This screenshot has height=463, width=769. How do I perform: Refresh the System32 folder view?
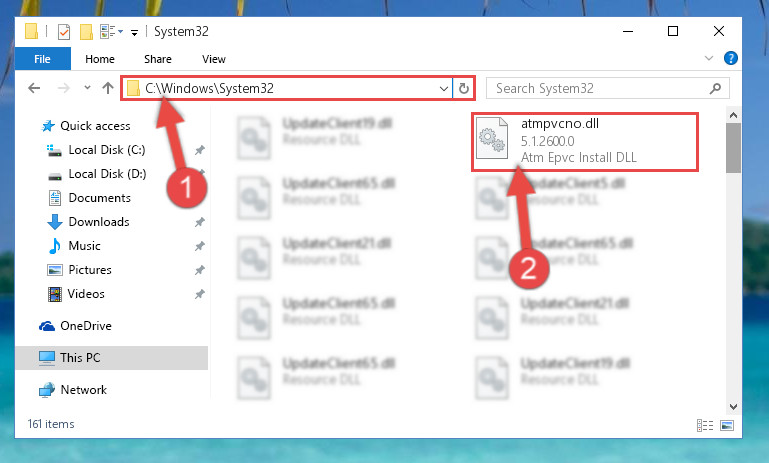point(463,88)
